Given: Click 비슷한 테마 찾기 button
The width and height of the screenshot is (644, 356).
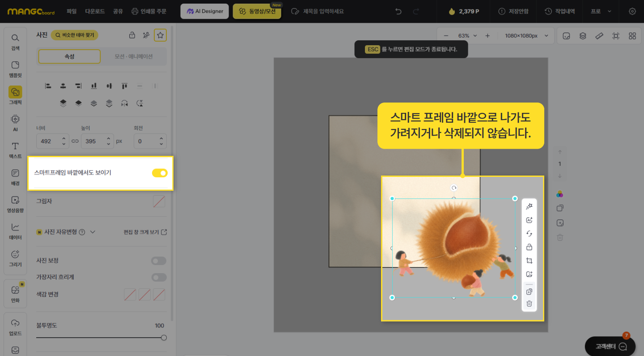Looking at the screenshot, I should point(75,35).
